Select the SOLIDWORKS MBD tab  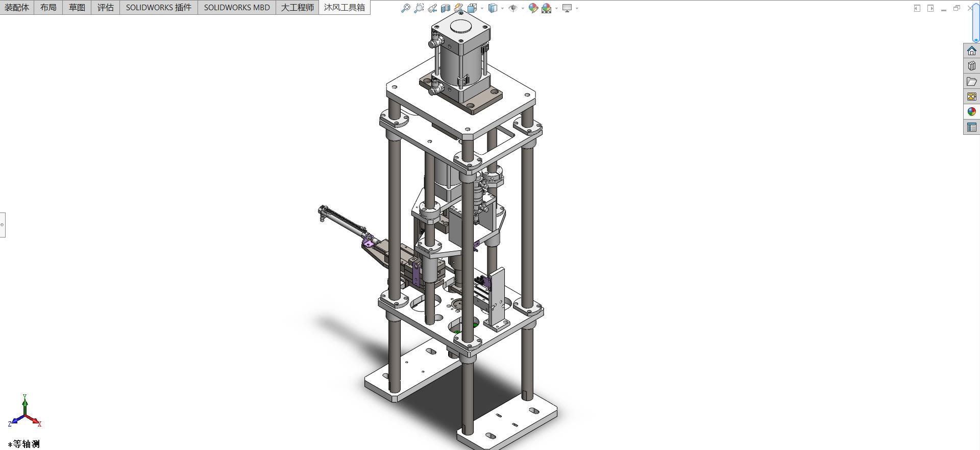point(237,7)
